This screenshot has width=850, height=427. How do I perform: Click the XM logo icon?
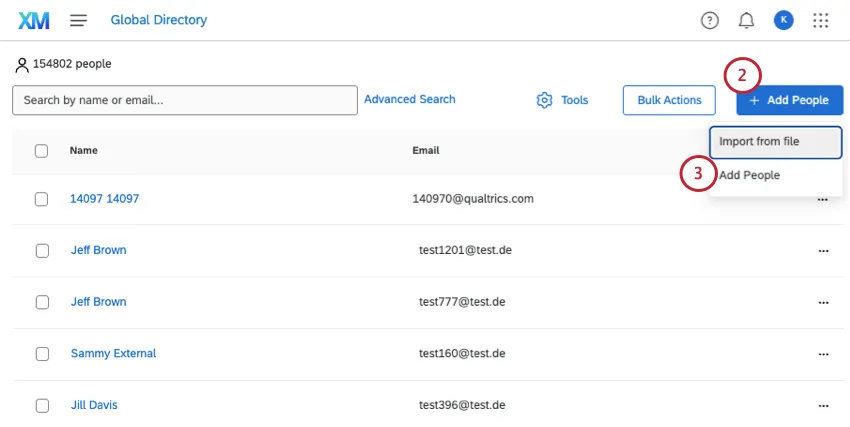(34, 20)
